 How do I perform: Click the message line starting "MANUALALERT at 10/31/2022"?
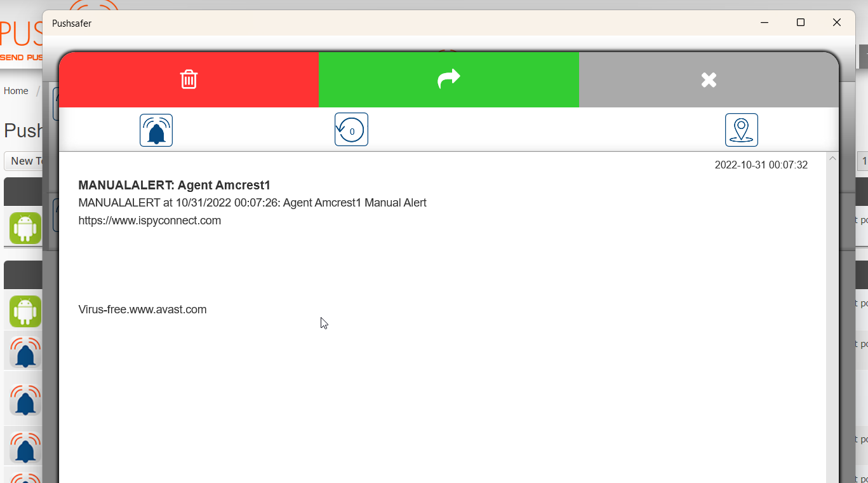[253, 203]
